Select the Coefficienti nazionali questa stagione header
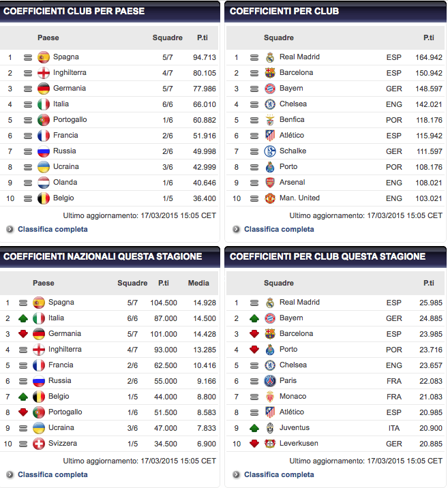448x488 pixels. pyautogui.click(x=103, y=257)
